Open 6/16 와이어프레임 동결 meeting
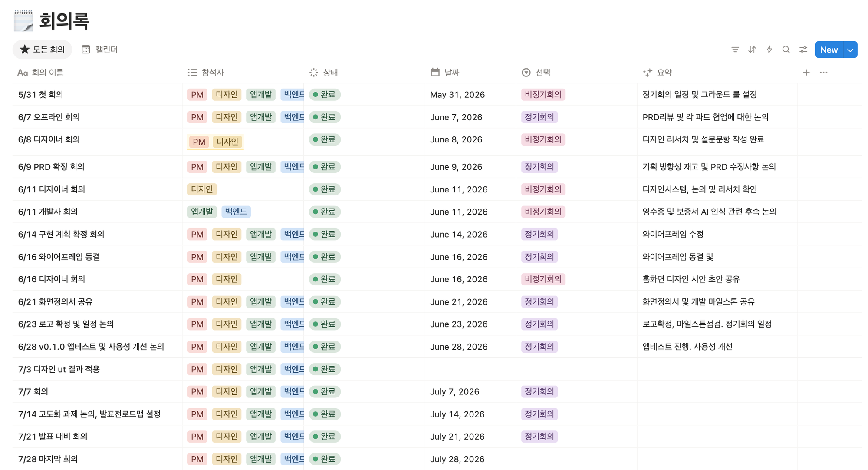Viewport: 868px width, 470px height. tap(59, 257)
